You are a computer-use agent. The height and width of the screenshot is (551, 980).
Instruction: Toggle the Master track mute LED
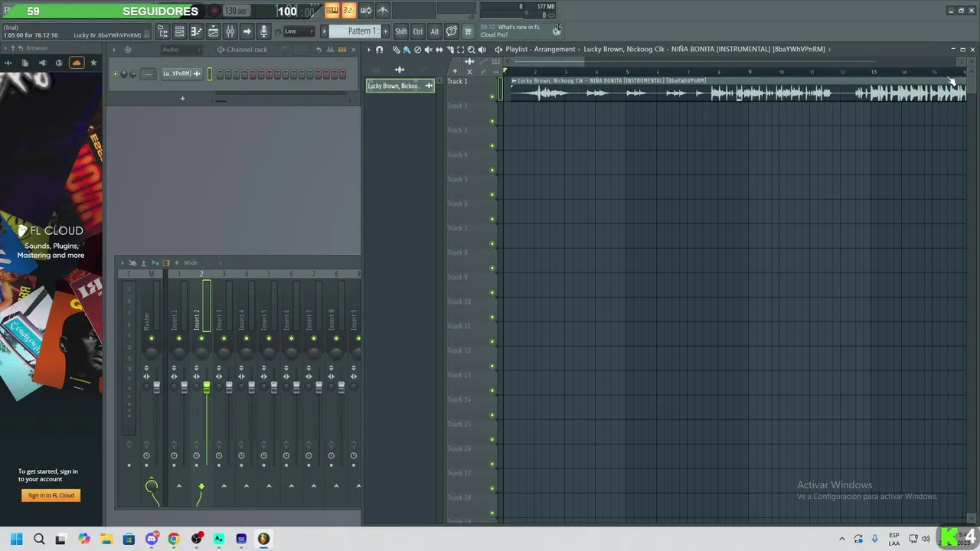click(x=152, y=338)
